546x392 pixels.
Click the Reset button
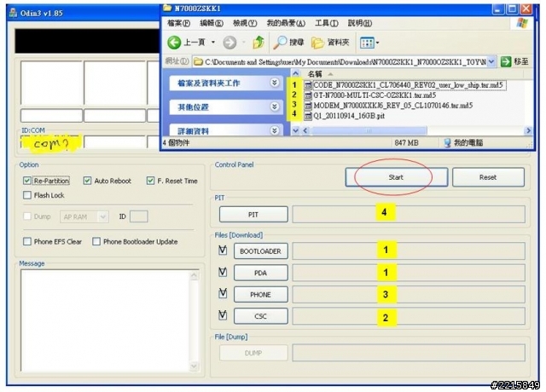(488, 177)
